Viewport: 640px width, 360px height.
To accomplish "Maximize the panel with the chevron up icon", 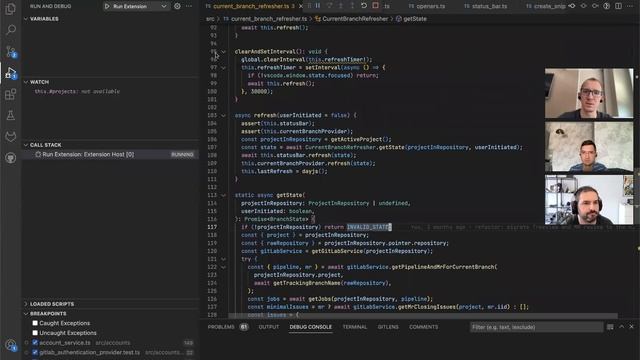I will (x=622, y=327).
